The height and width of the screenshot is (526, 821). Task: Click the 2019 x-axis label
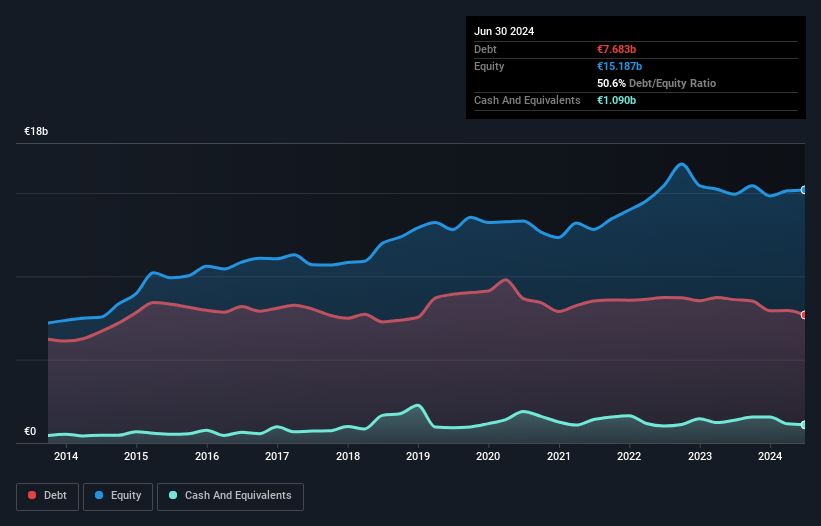click(418, 456)
